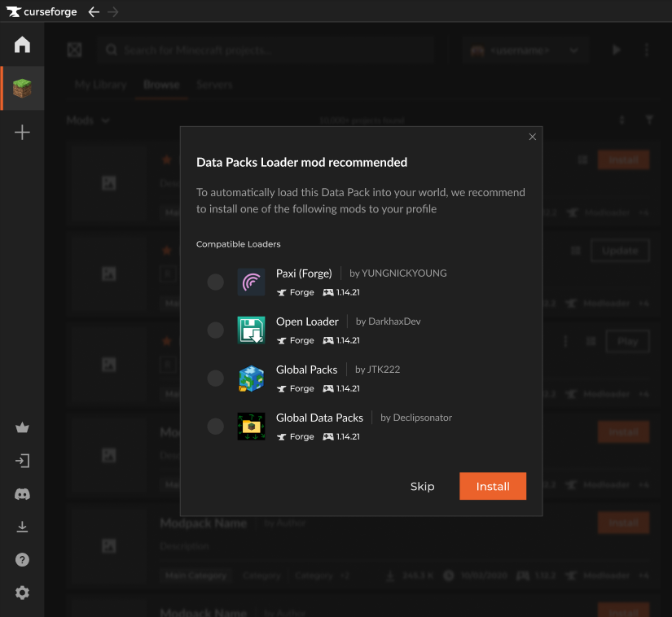Screen dimensions: 672x617
Task: Go forward with the right arrow
Action: (113, 12)
